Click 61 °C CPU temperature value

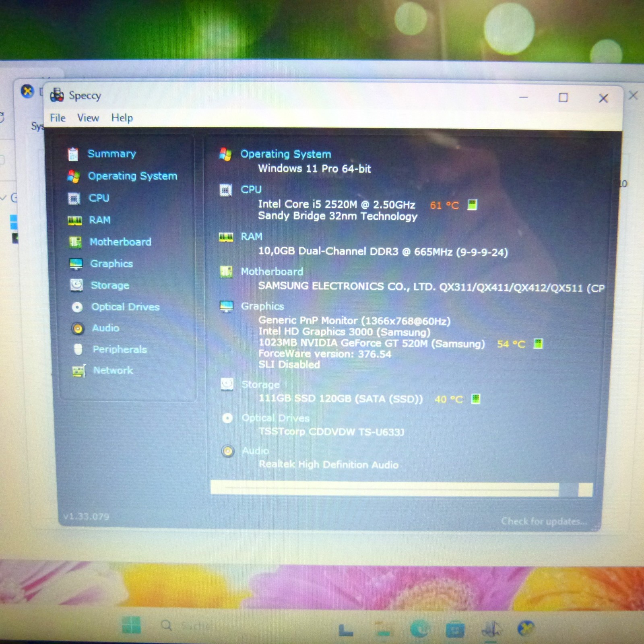point(444,205)
